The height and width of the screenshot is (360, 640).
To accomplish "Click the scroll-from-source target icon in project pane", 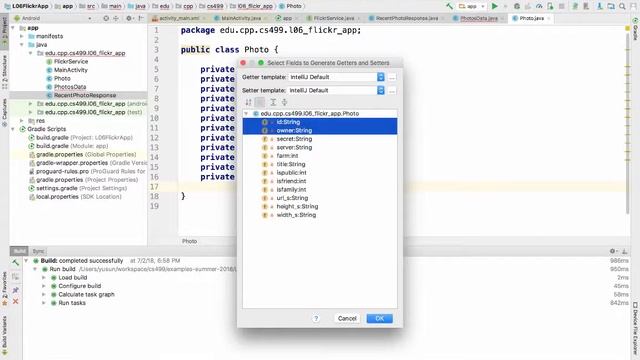I will (106, 18).
